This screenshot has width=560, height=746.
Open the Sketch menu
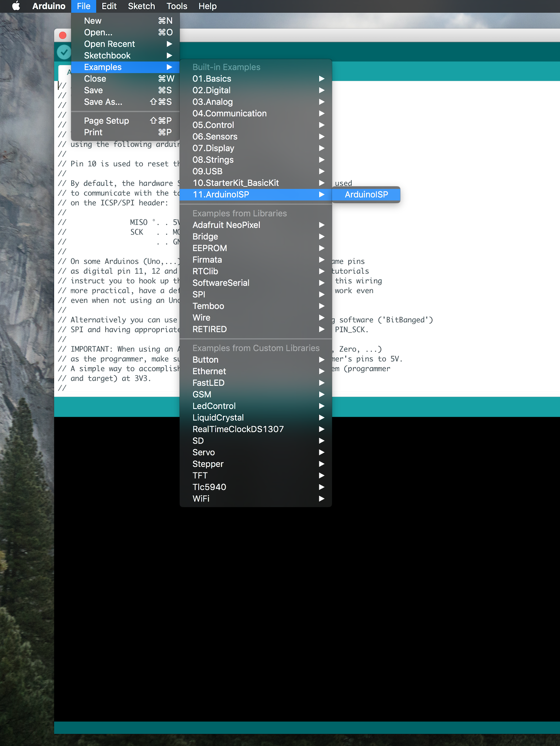(x=141, y=6)
